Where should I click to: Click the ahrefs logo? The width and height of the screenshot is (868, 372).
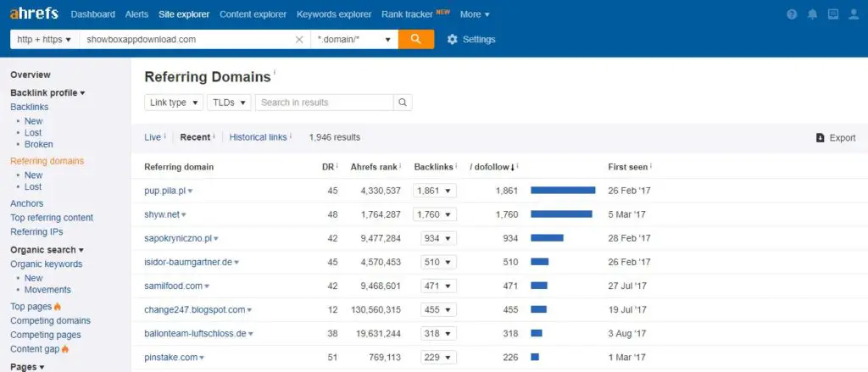point(34,14)
